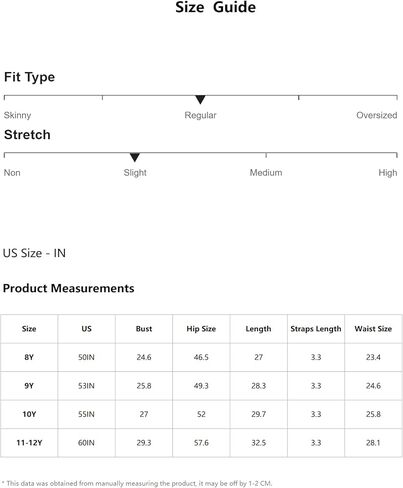Select the Non stretch label
This screenshot has height=488, width=403.
point(12,173)
